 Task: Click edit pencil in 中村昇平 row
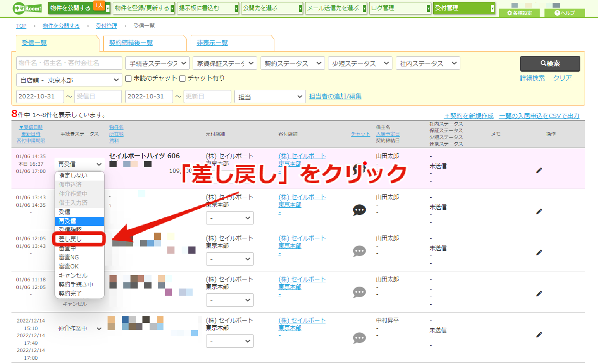point(539,334)
